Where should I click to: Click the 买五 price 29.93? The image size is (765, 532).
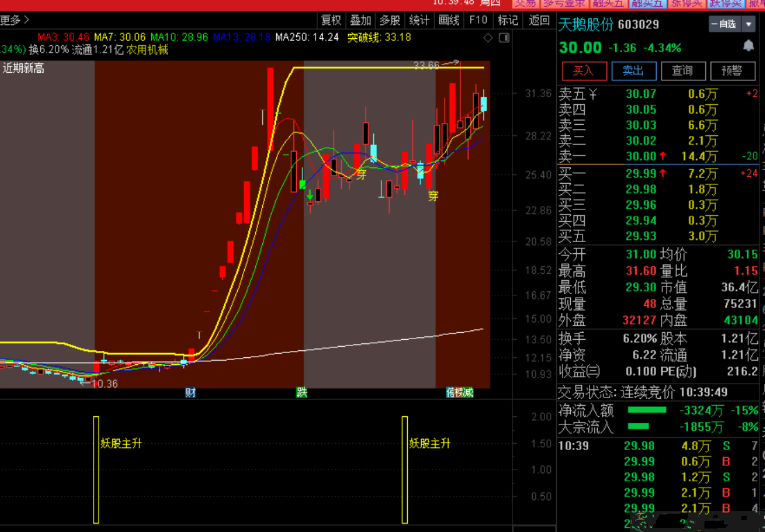[x=641, y=237]
